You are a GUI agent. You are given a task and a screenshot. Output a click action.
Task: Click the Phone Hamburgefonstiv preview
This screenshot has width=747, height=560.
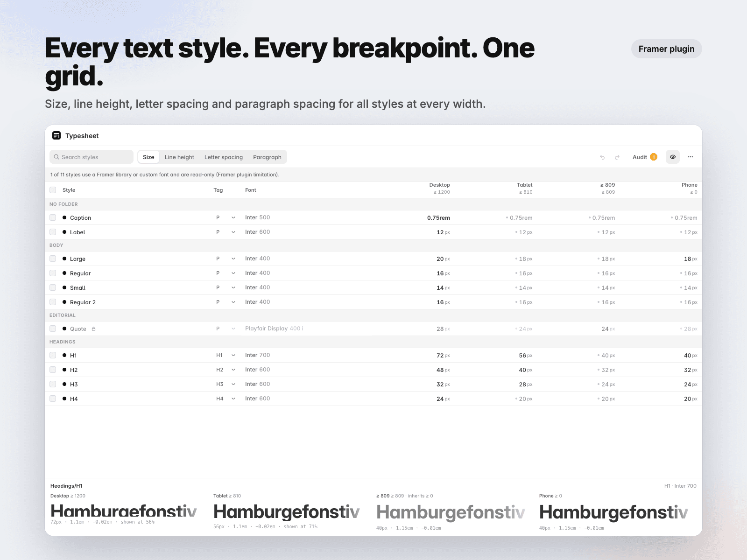point(613,512)
